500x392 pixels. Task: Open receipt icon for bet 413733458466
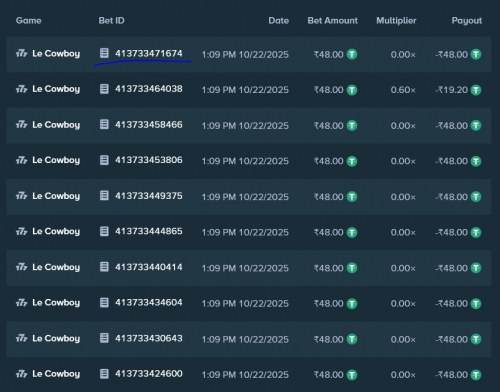click(x=104, y=124)
